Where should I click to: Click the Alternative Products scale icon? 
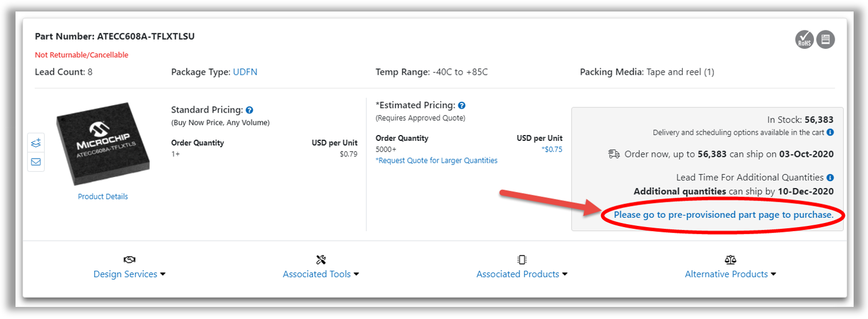click(731, 260)
